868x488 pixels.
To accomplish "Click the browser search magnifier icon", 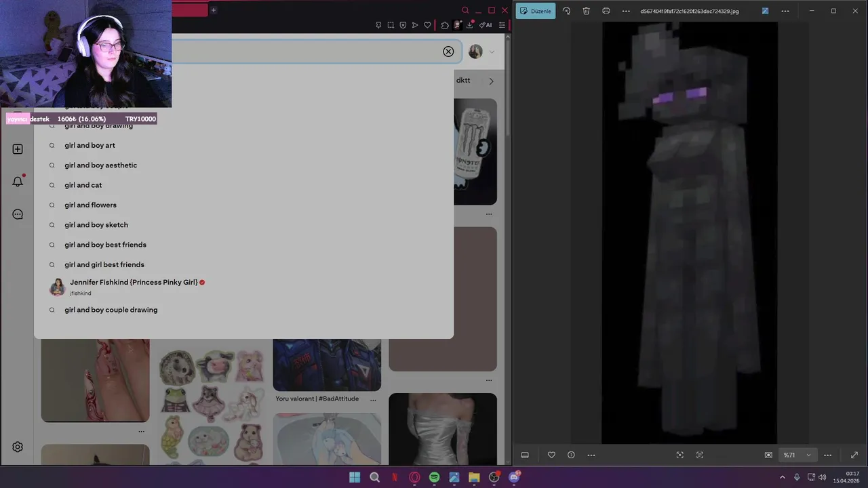I will point(465,10).
